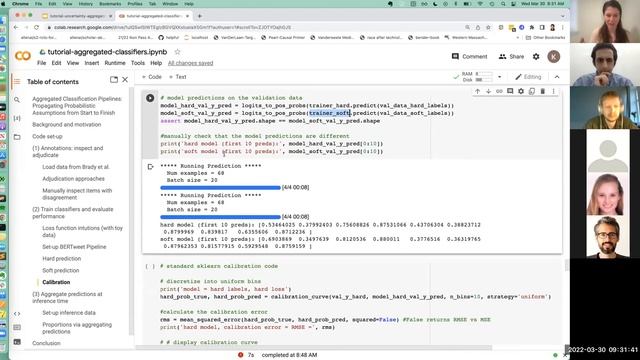Switch to first browser tab
640x360 pixels.
[78, 16]
